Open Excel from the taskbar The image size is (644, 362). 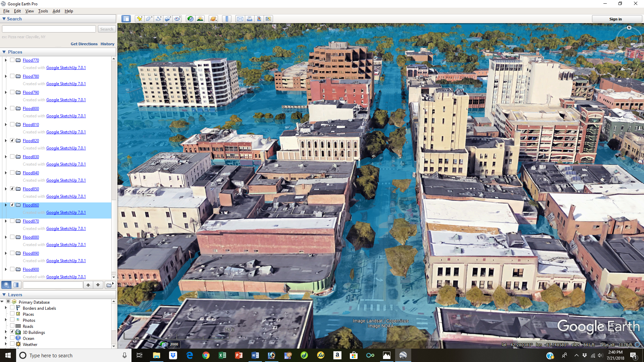222,355
